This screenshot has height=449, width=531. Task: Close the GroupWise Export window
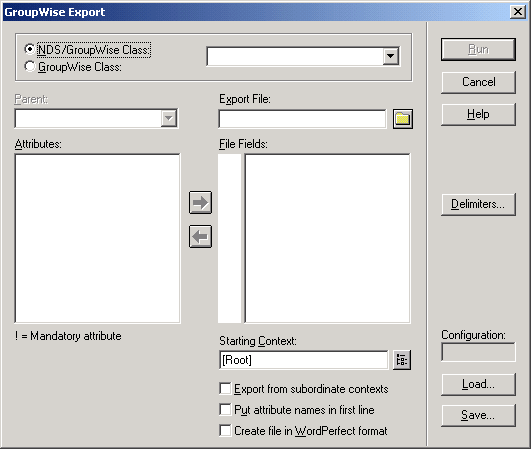pyautogui.click(x=518, y=12)
